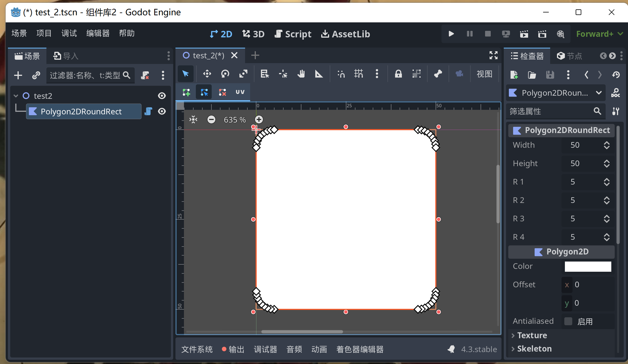628x364 pixels.
Task: Switch to 节点 dock tab
Action: [569, 56]
